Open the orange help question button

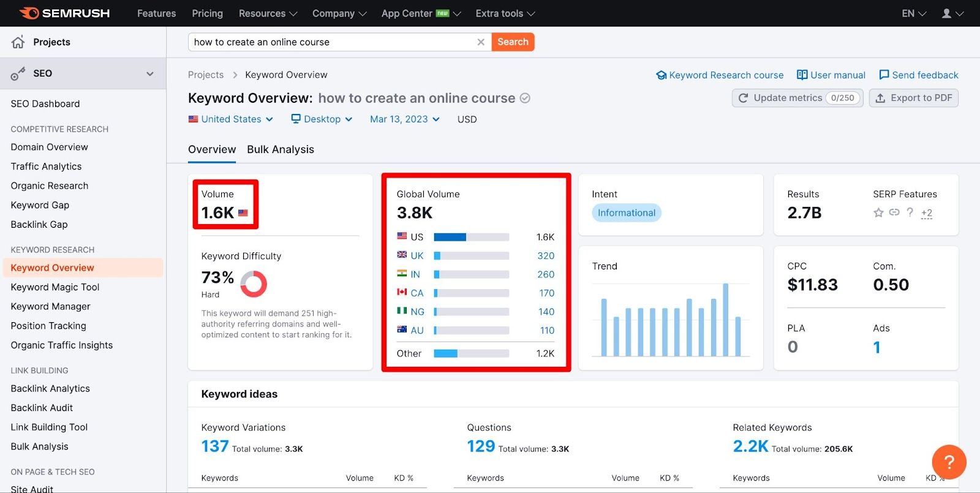coord(949,462)
